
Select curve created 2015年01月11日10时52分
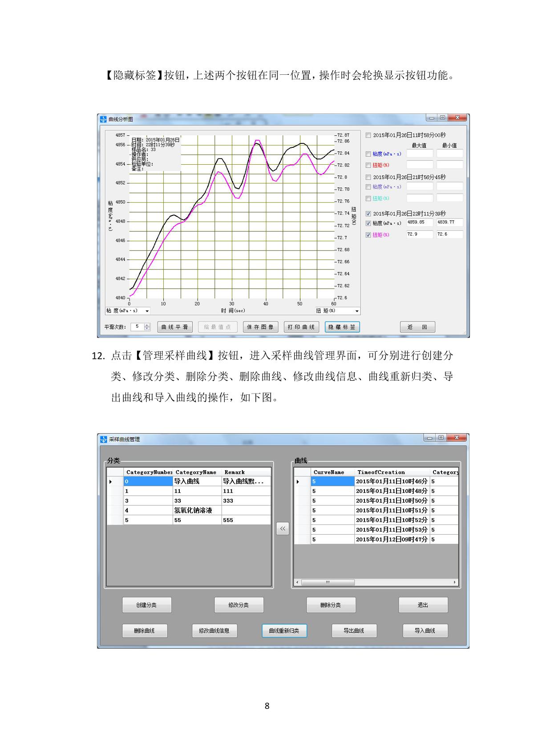pyautogui.click(x=392, y=520)
